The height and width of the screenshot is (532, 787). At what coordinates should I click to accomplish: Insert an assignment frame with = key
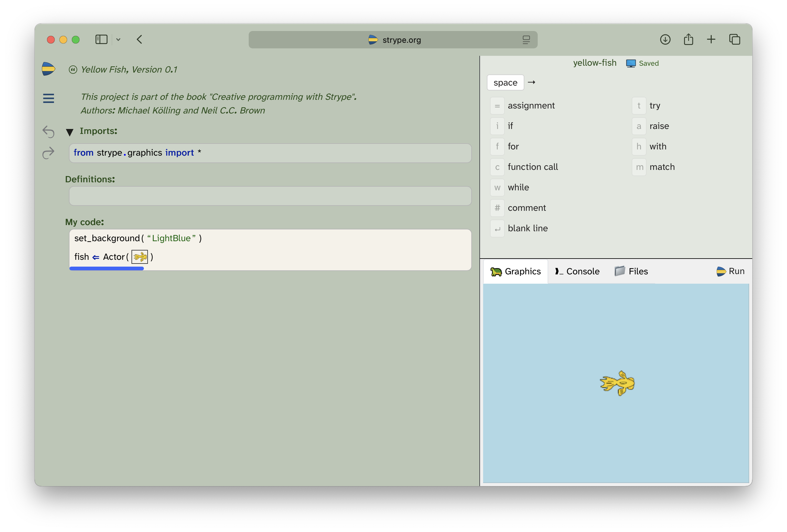(497, 106)
